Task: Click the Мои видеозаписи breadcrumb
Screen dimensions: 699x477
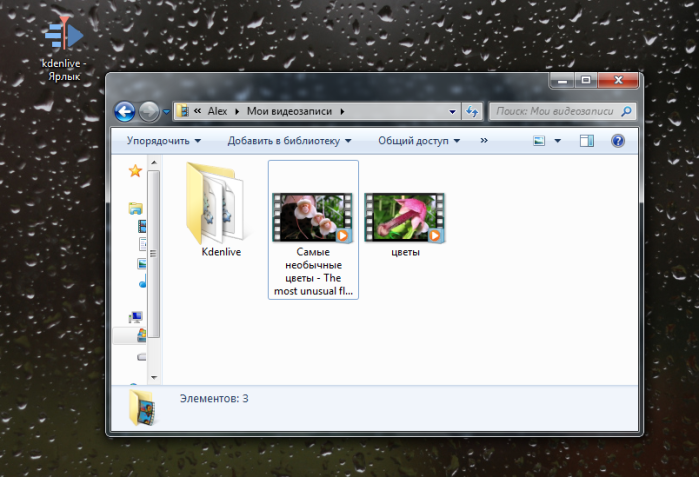Action: pyautogui.click(x=289, y=111)
